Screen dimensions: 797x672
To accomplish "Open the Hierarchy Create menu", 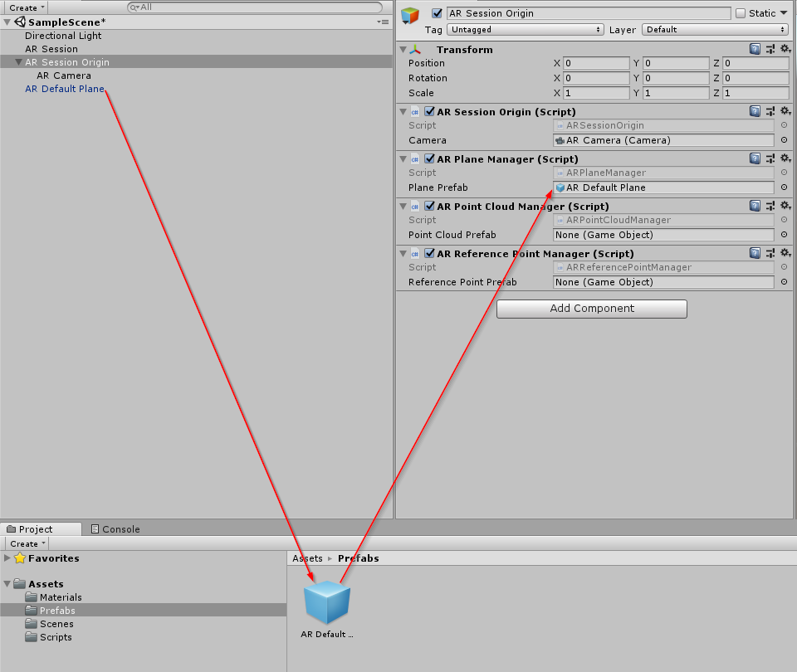I will 27,7.
